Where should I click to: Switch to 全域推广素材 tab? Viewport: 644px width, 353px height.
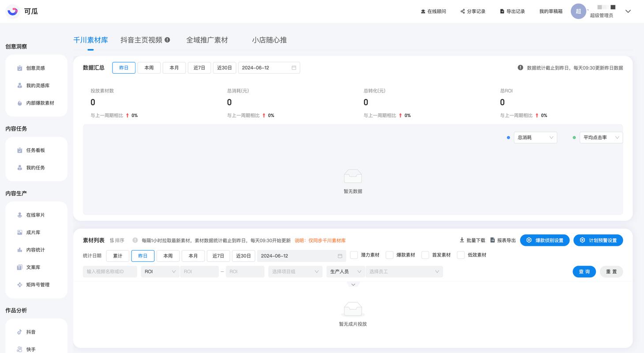[x=207, y=40]
